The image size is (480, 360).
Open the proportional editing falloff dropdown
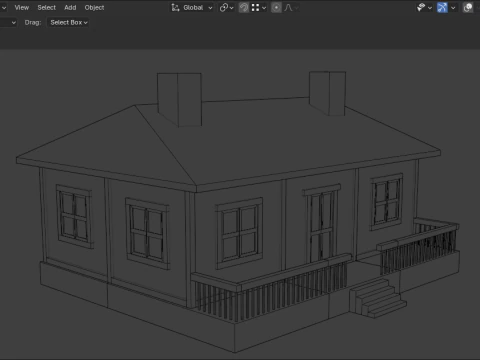291,7
